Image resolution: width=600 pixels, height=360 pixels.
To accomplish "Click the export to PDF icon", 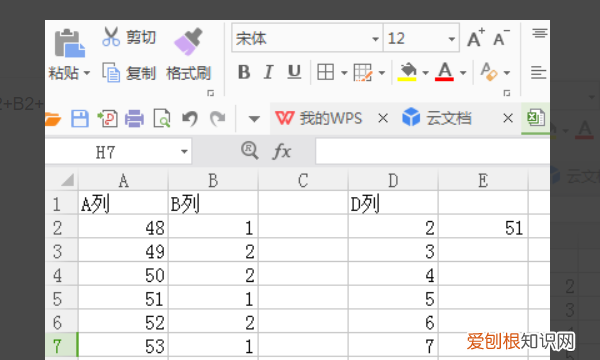I will pos(108,119).
